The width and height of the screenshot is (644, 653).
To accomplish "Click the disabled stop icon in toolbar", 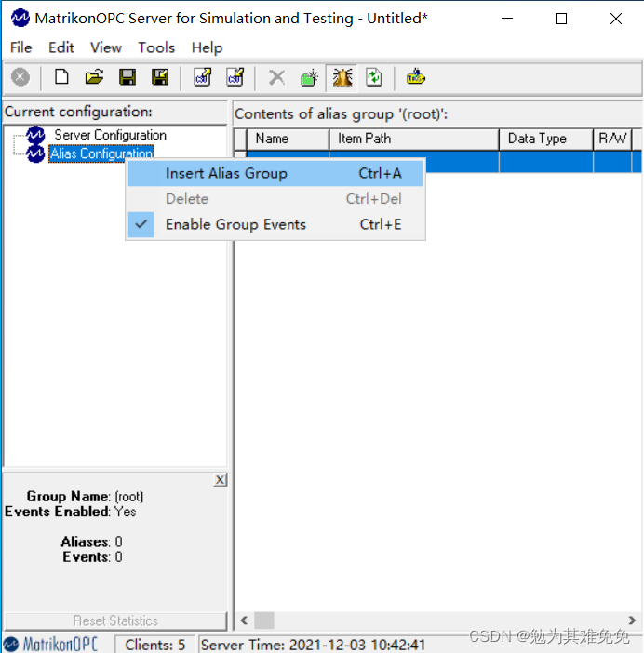I will click(x=20, y=77).
